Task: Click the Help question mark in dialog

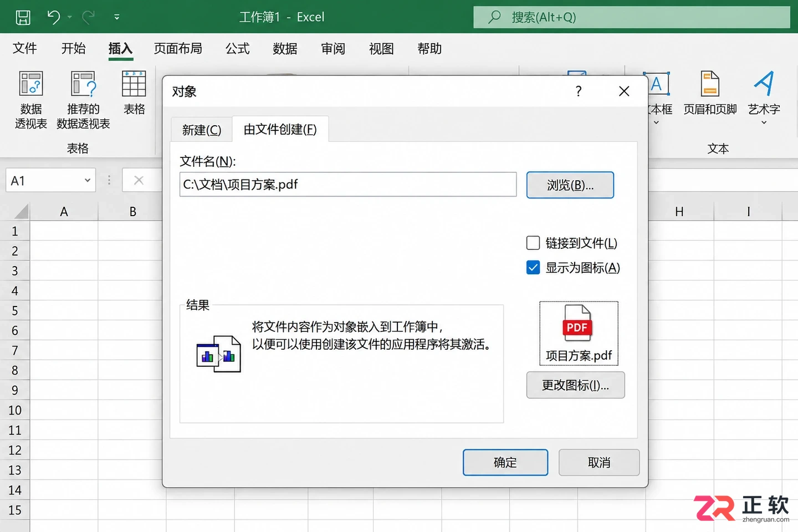Action: 579,91
